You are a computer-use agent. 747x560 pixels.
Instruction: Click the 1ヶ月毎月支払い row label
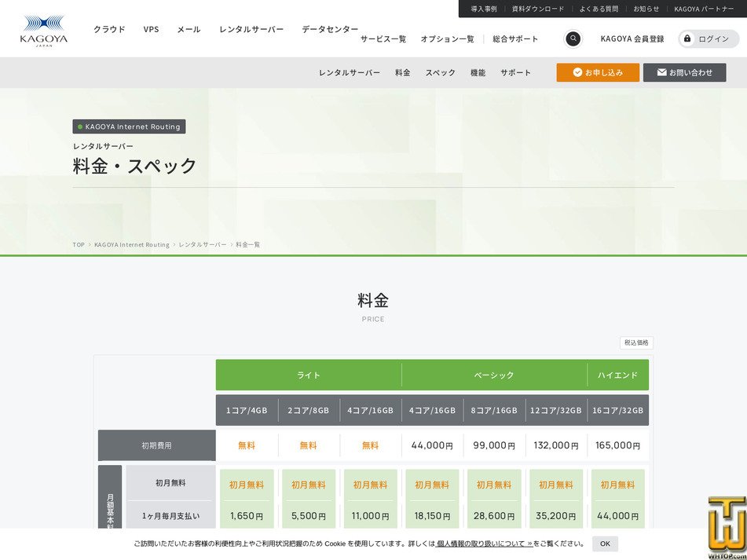170,516
